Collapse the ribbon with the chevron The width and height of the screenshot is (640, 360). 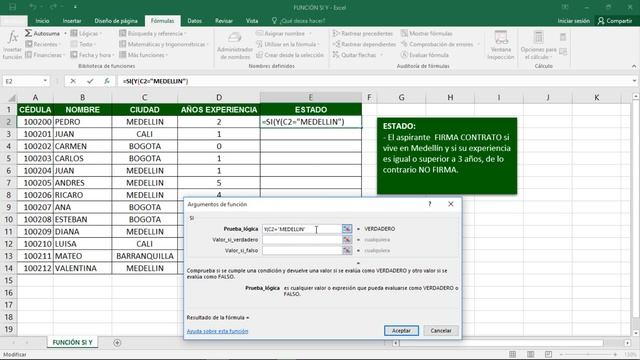coord(634,66)
